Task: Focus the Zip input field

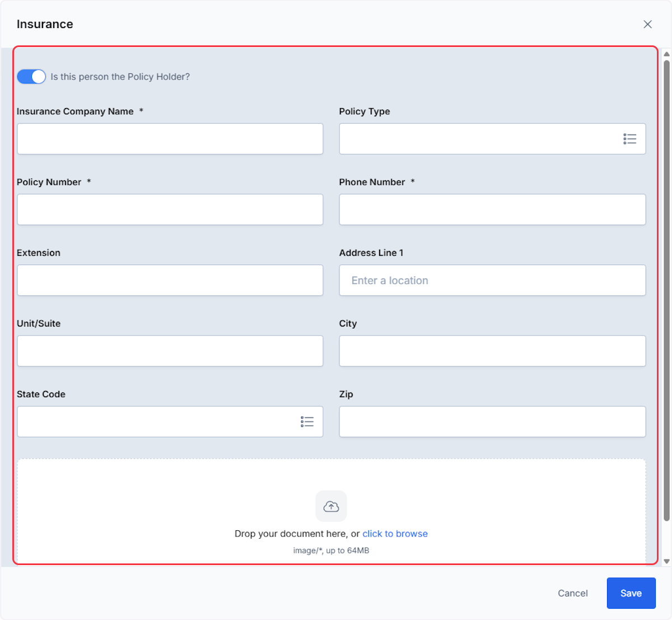Action: [x=492, y=422]
